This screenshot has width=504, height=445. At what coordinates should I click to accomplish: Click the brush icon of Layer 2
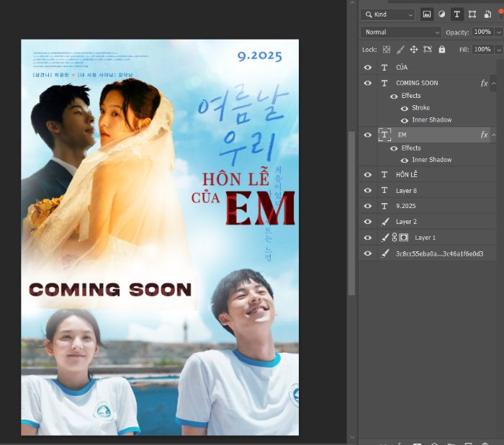point(384,222)
